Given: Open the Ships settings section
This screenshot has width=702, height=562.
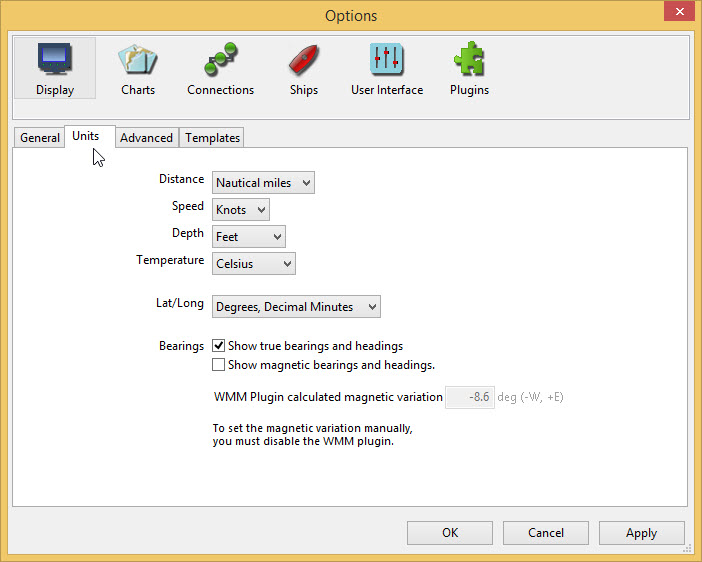Looking at the screenshot, I should pos(303,68).
